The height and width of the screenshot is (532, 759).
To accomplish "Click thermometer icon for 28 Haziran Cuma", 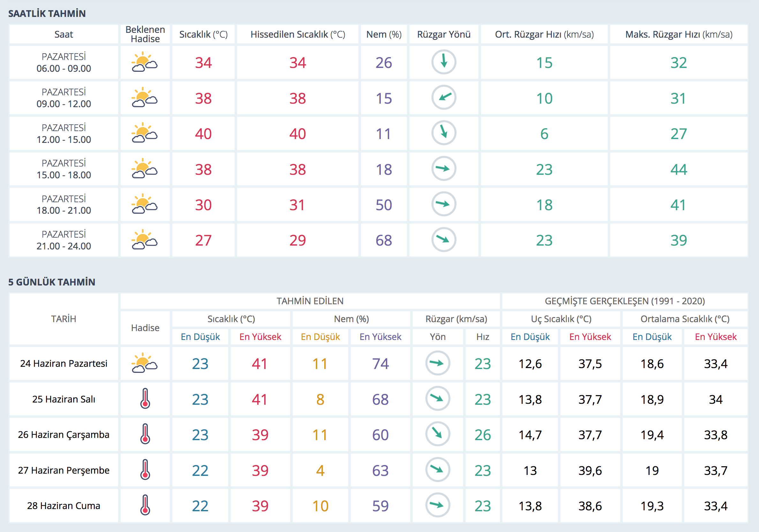I will pyautogui.click(x=145, y=505).
